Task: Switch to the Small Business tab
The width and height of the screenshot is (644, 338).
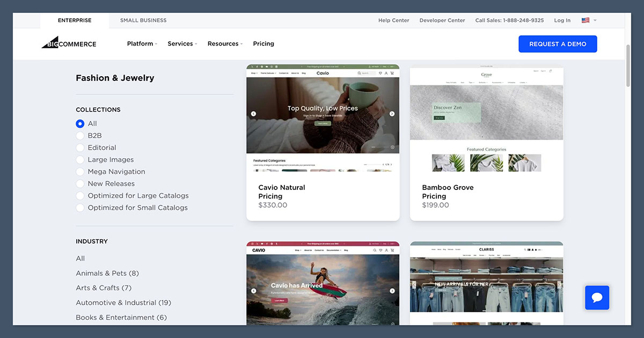Action: click(x=143, y=20)
